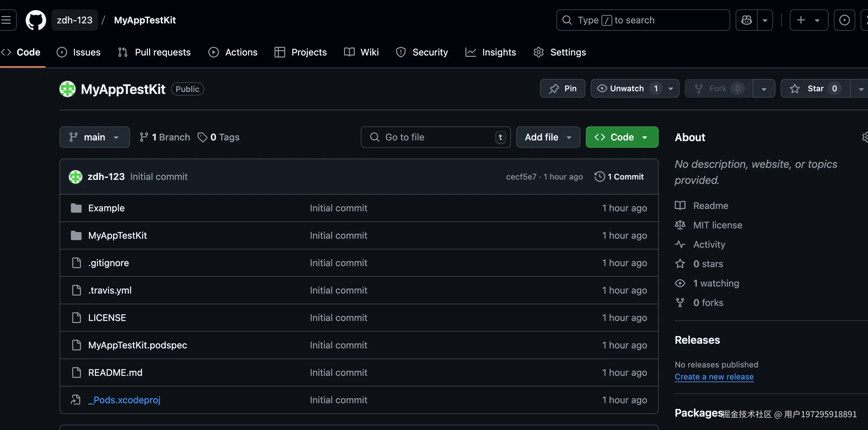Open About section gear settings icon
Screen dimensions: 868x430
(865, 137)
